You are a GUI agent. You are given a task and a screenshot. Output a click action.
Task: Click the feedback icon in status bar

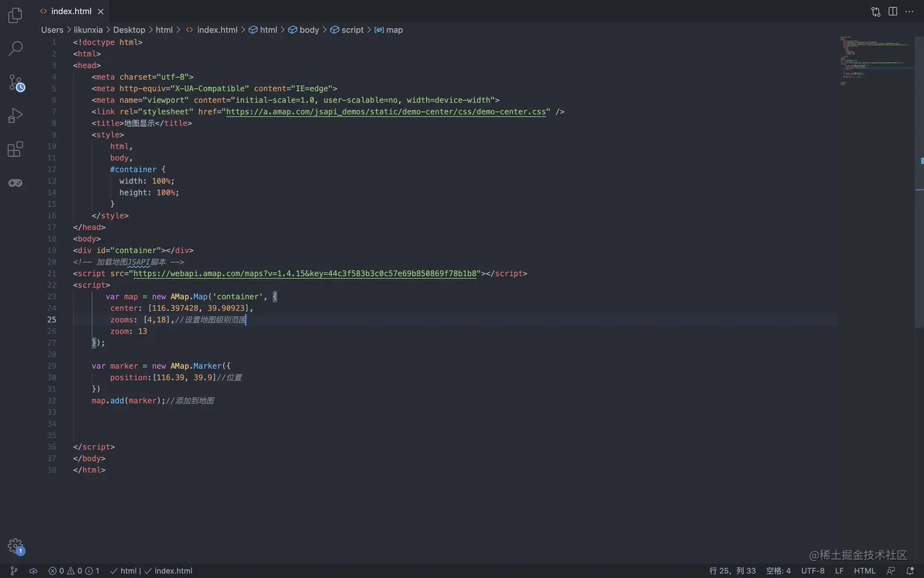click(x=890, y=571)
